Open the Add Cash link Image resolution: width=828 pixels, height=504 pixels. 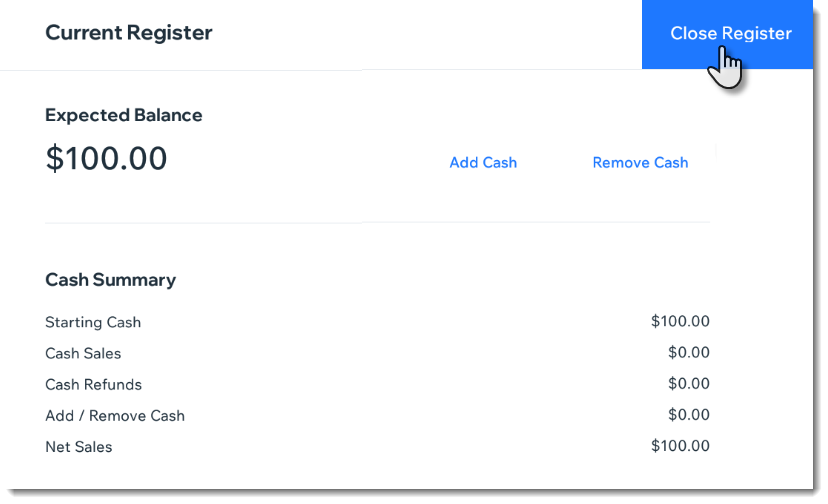tap(483, 163)
